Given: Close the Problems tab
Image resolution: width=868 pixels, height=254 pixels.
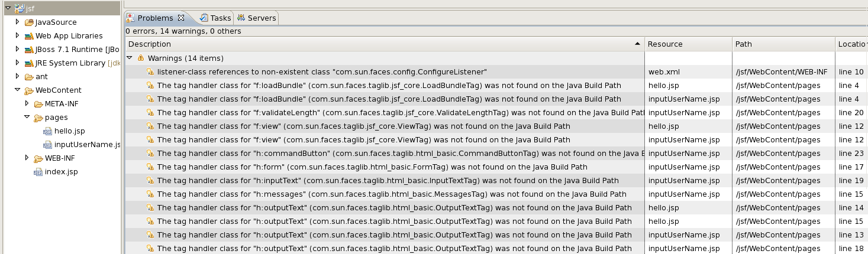Looking at the screenshot, I should [181, 18].
